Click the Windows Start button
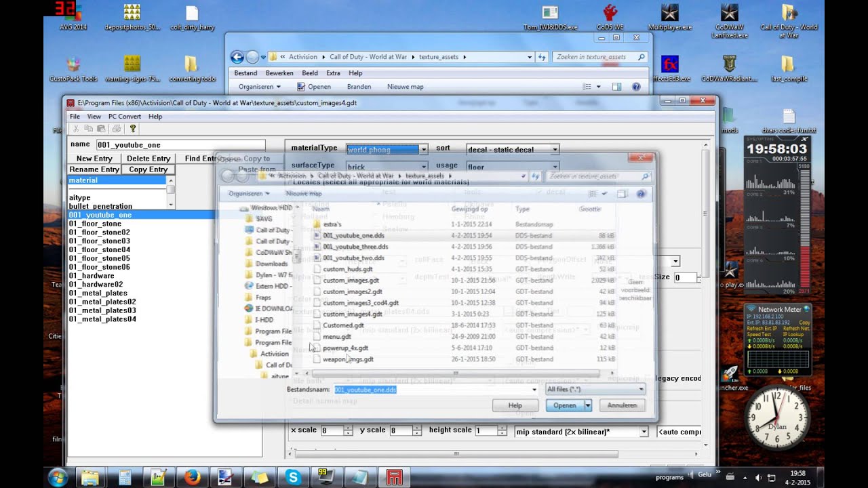The height and width of the screenshot is (488, 868). point(58,477)
